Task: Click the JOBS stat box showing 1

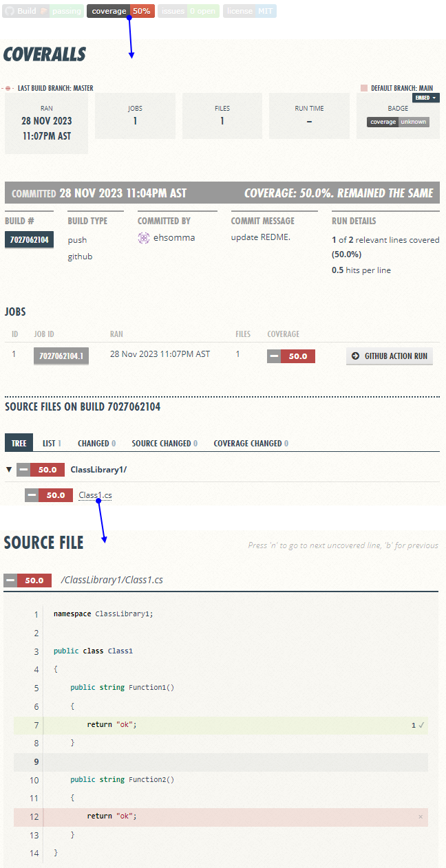Action: pyautogui.click(x=135, y=116)
